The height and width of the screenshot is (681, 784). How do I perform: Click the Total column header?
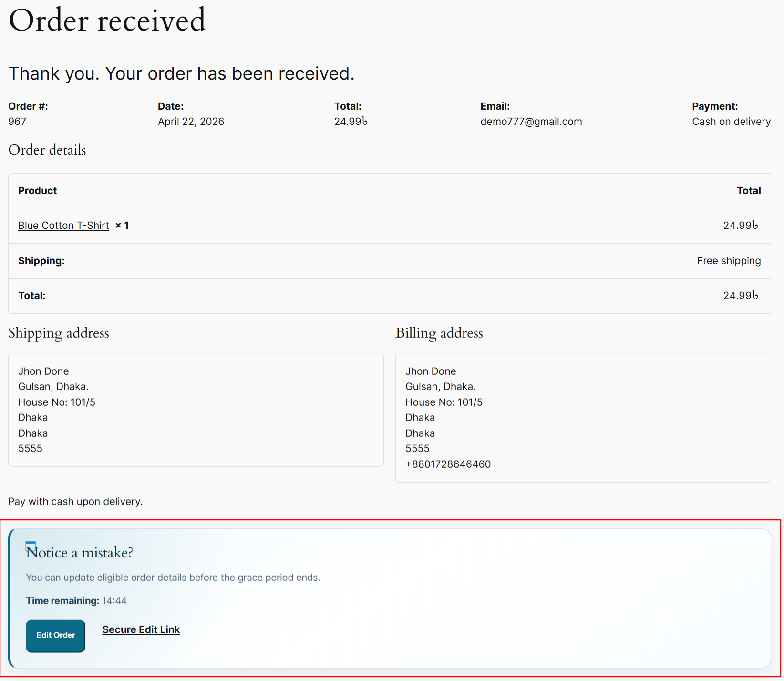point(749,190)
